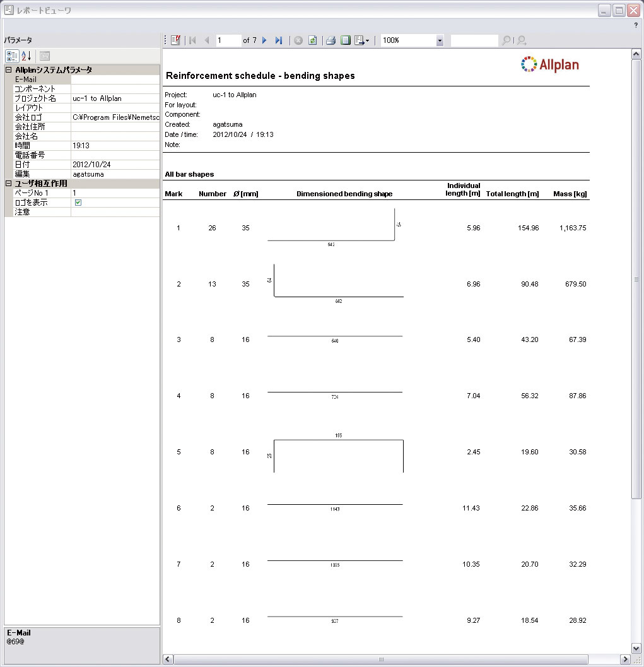Click the Mass [kg] column header
This screenshot has height=667, width=644.
[x=570, y=194]
